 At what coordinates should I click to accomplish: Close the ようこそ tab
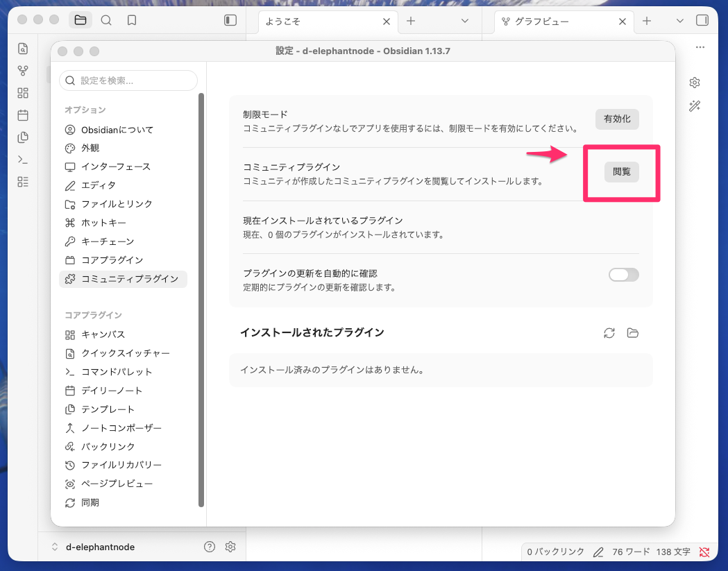point(387,22)
